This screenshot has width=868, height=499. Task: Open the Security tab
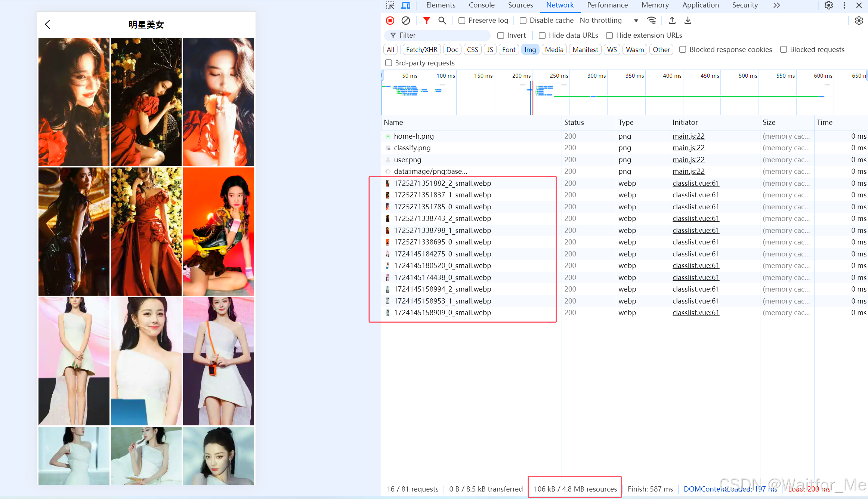(745, 5)
